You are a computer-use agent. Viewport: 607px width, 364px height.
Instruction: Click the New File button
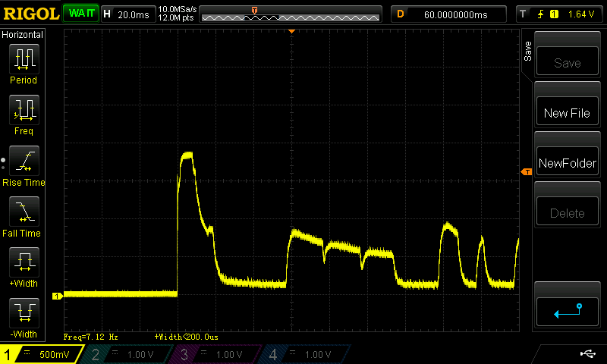click(x=567, y=111)
